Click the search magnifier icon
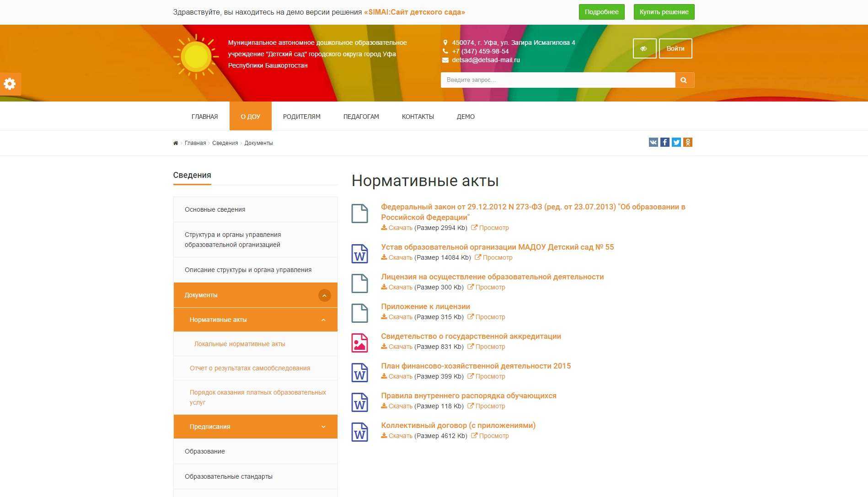The height and width of the screenshot is (497, 868). 684,80
